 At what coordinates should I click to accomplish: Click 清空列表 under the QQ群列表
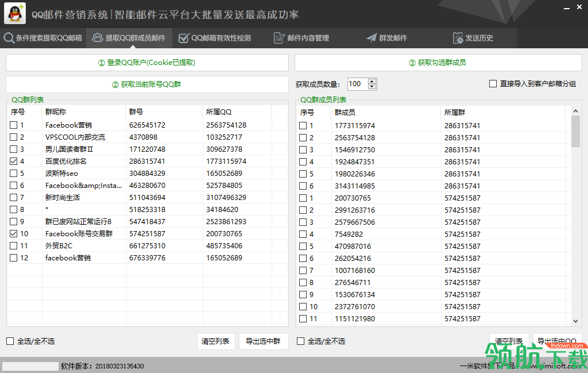(216, 341)
